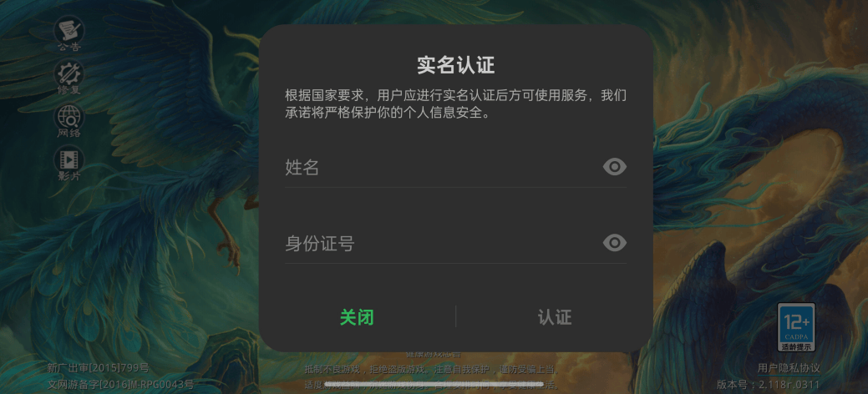Open the 修复 repair tool icon
868x394 pixels.
coord(69,76)
